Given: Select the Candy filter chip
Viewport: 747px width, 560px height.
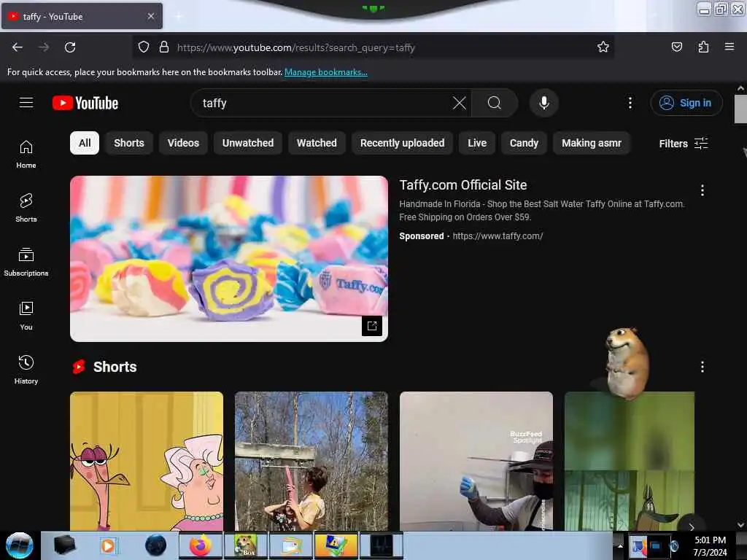Looking at the screenshot, I should (524, 143).
